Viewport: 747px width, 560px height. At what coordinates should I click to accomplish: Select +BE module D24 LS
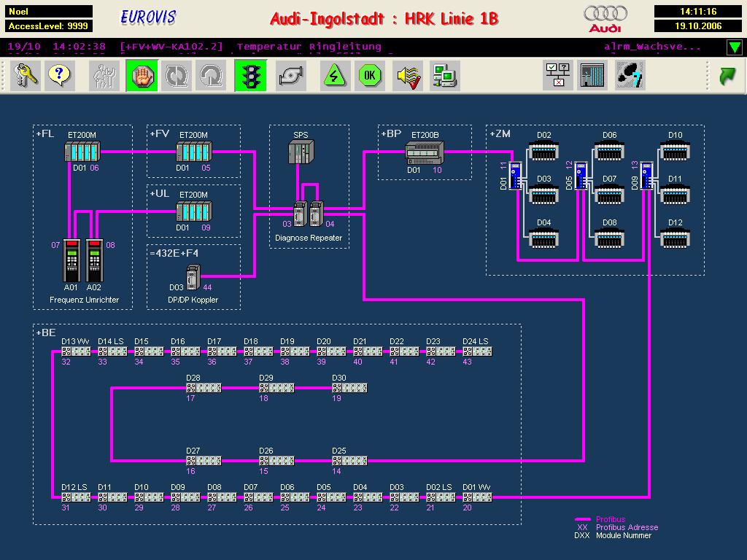click(x=477, y=351)
